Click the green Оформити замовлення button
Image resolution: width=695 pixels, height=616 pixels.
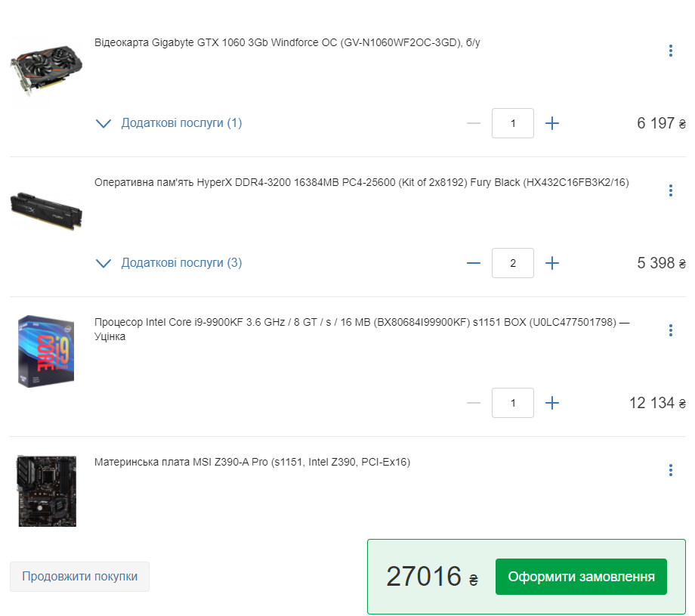click(581, 577)
